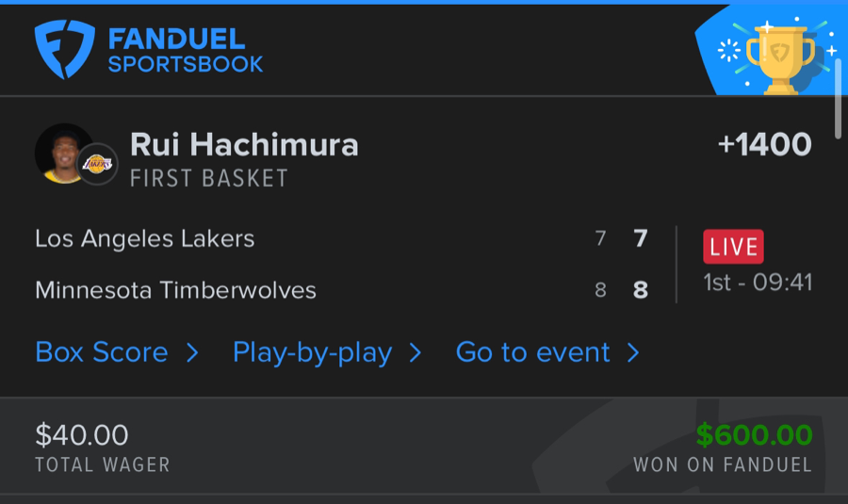This screenshot has height=504, width=848.
Task: Click the chevron next to Box Score
Action: click(192, 352)
